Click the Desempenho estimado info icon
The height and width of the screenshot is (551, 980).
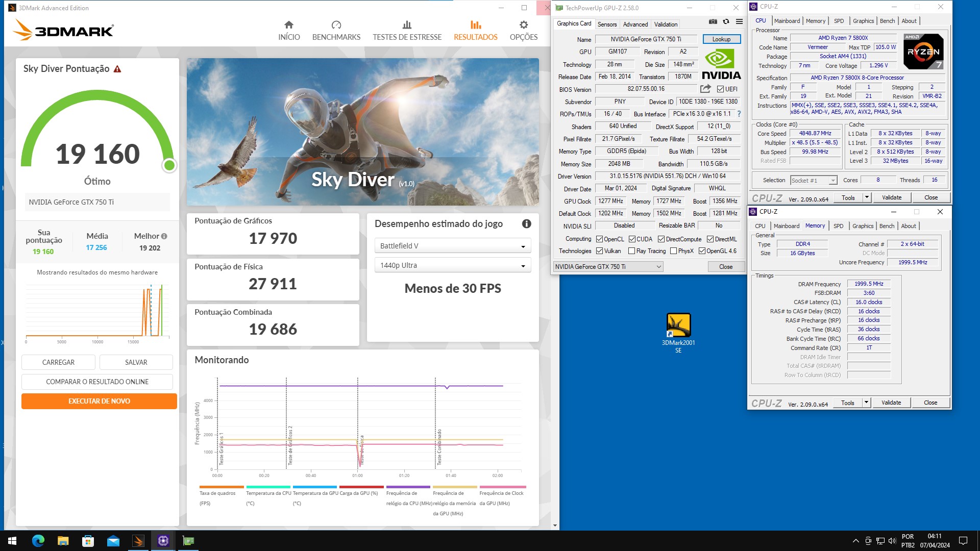coord(526,223)
